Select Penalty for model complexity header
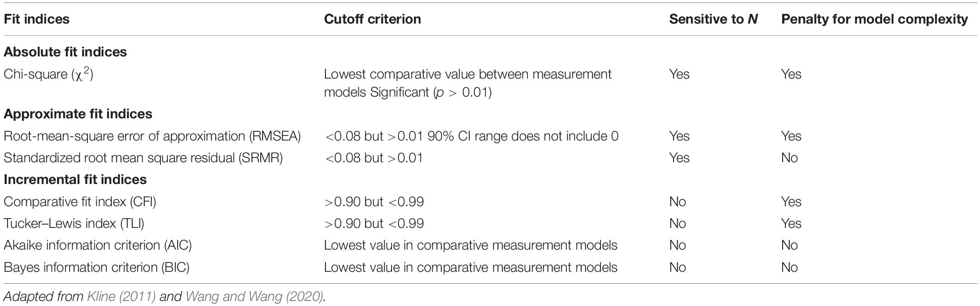The width and height of the screenshot is (980, 306). 875,19
